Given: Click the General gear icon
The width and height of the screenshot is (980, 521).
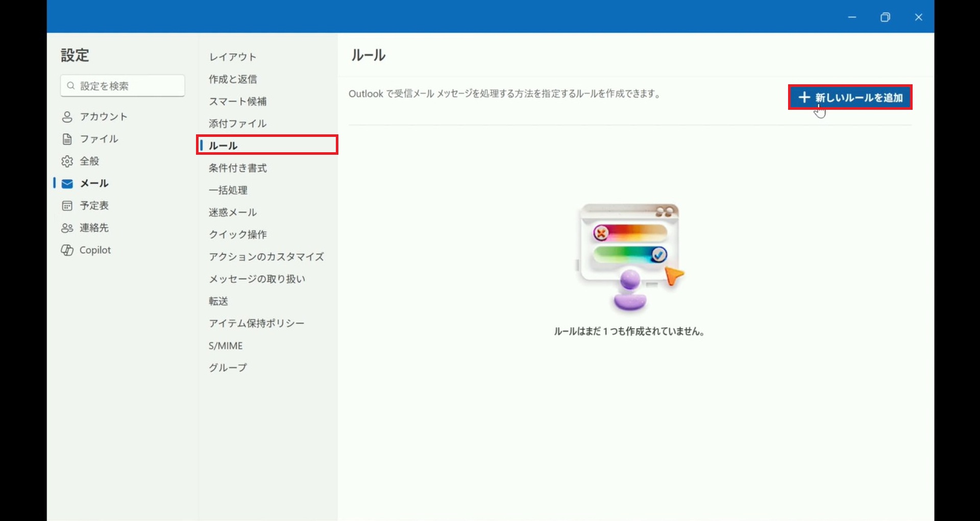Looking at the screenshot, I should (x=67, y=161).
